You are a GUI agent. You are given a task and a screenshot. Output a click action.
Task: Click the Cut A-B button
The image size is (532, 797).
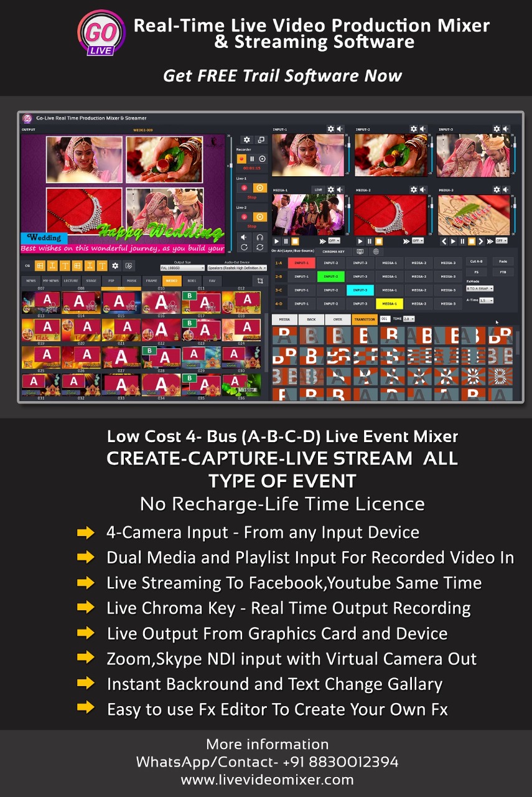pyautogui.click(x=477, y=262)
